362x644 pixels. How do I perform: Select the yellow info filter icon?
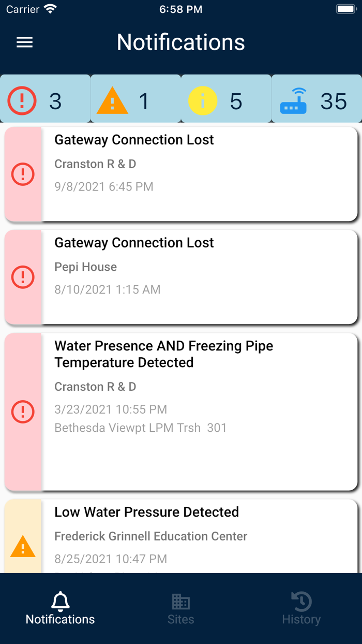(203, 100)
